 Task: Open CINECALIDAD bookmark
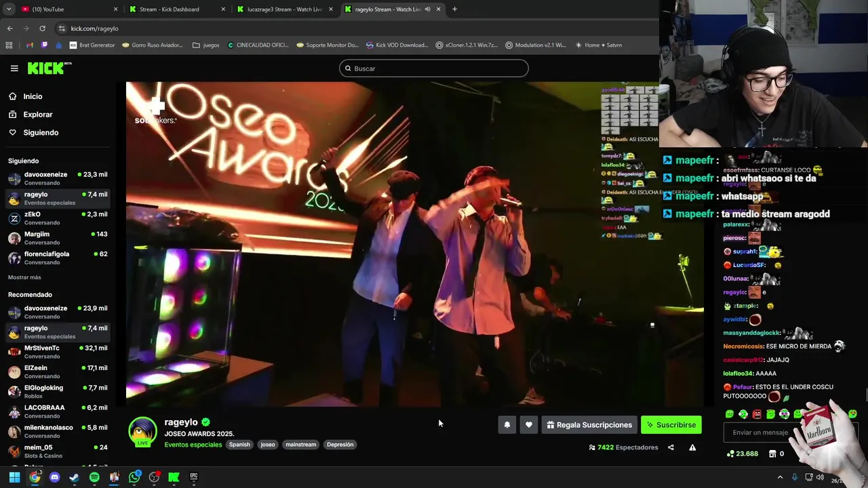(258, 45)
